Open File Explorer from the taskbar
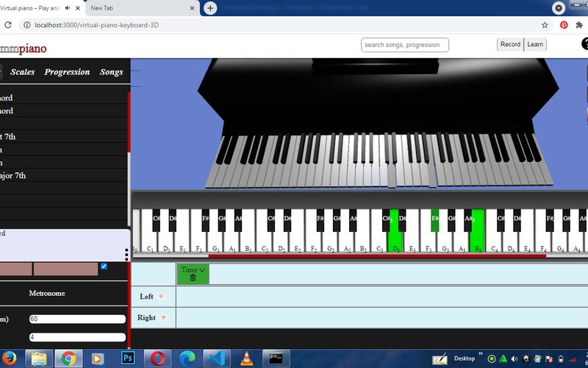The image size is (588, 368). click(x=39, y=358)
